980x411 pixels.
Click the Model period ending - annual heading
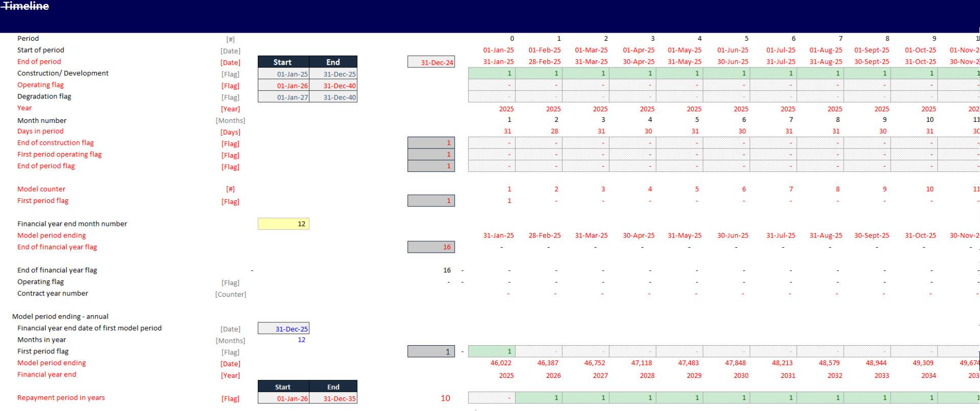(x=60, y=317)
